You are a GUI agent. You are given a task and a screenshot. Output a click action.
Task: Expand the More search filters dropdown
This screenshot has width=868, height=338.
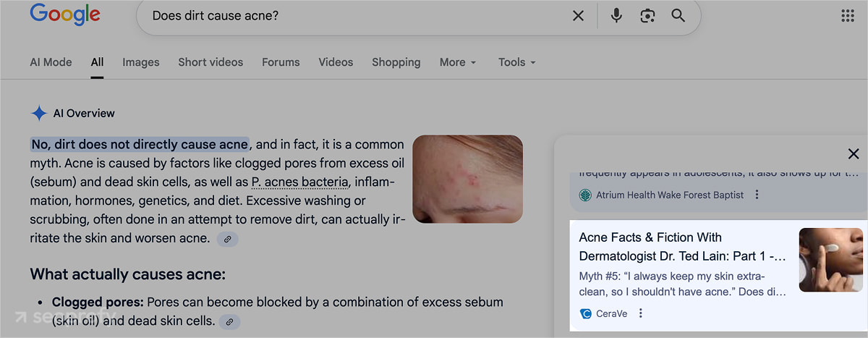[458, 62]
